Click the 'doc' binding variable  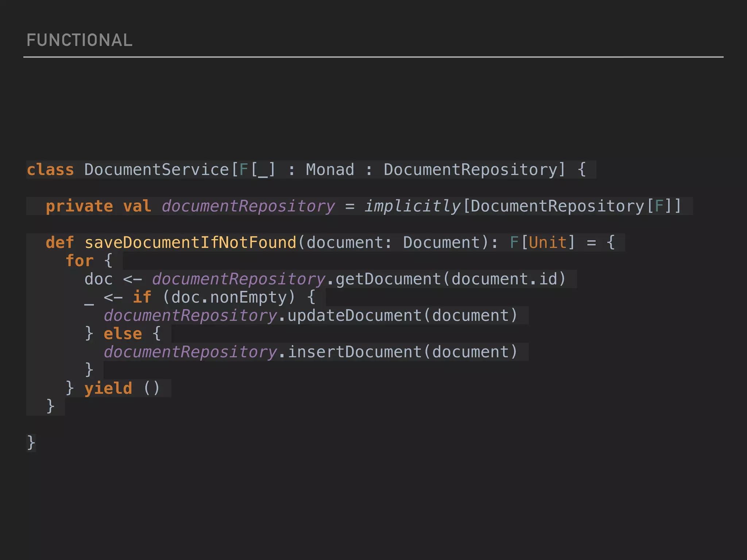98,279
